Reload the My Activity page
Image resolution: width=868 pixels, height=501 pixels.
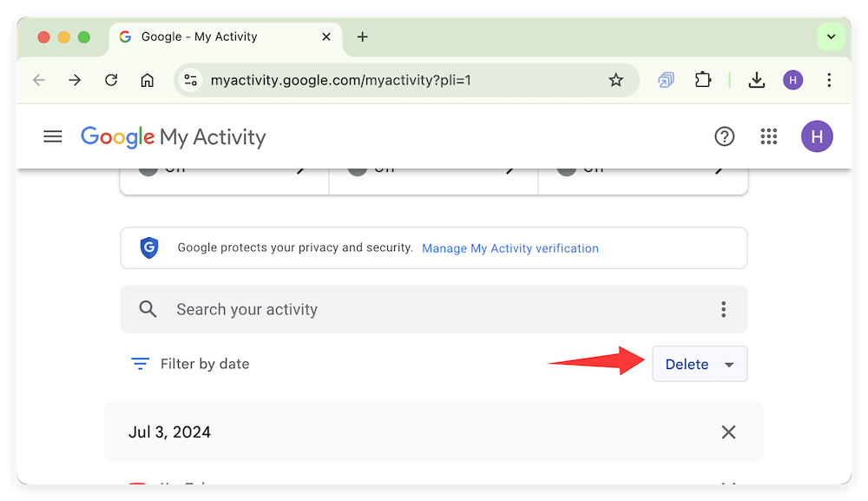110,79
